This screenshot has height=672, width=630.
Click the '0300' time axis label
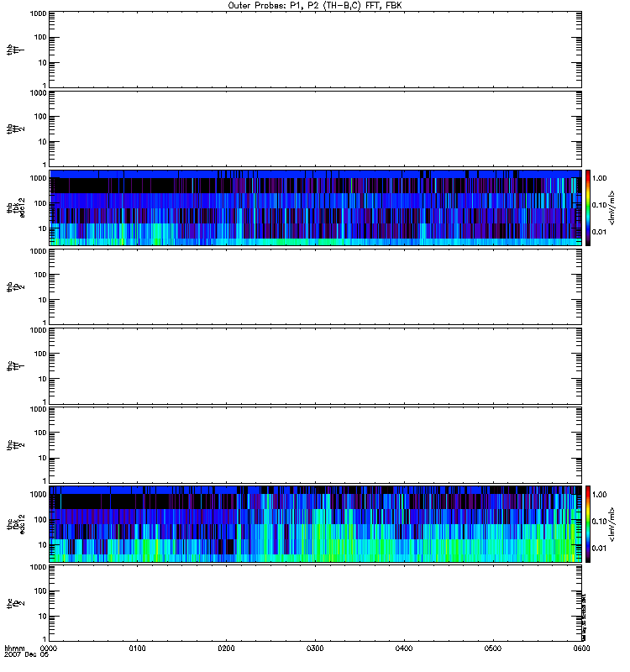315,648
